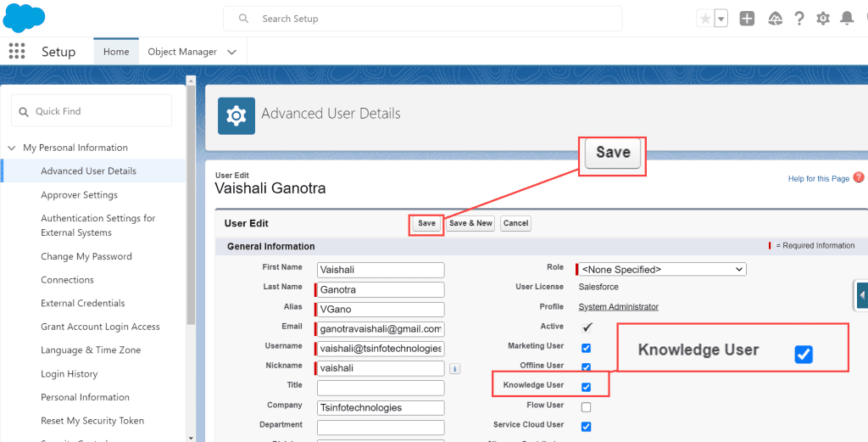Open Personal Information in sidebar
868x442 pixels.
point(86,397)
